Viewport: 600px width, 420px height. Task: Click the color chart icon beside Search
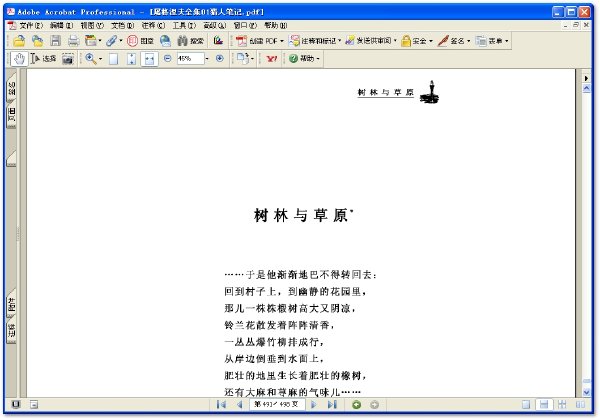pos(218,41)
